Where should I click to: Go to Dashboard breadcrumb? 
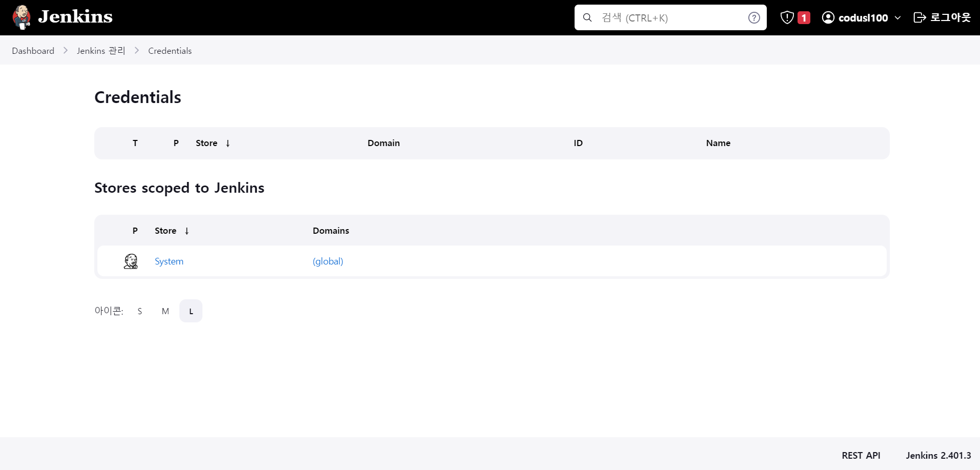coord(33,51)
